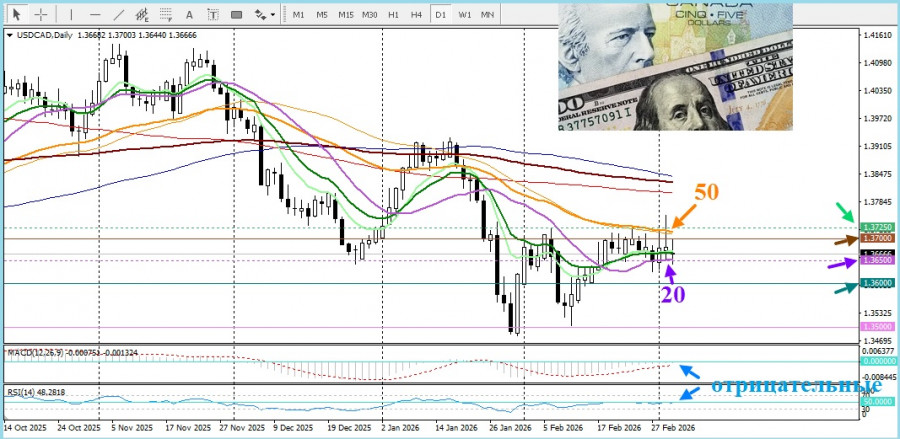
Task: Choose the Horizontal Line drawing tool
Action: pos(95,14)
